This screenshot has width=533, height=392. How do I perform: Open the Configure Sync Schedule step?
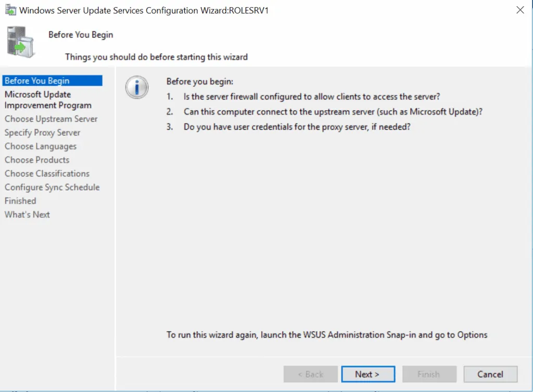tap(52, 187)
